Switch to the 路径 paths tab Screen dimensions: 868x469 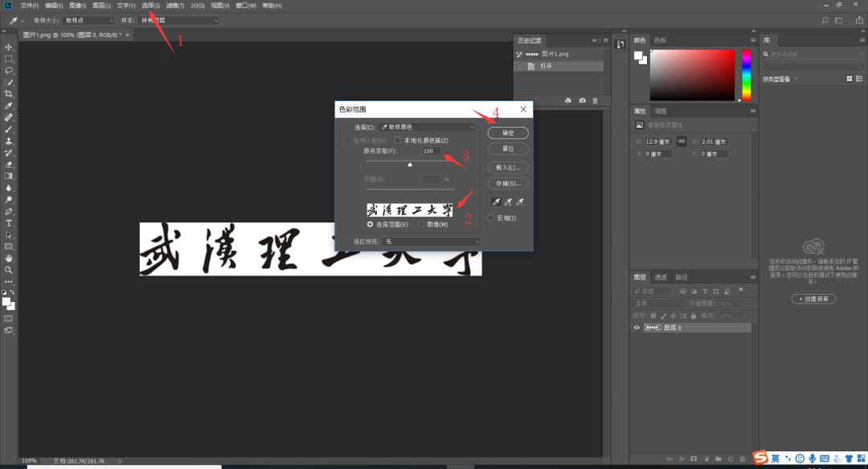click(682, 277)
